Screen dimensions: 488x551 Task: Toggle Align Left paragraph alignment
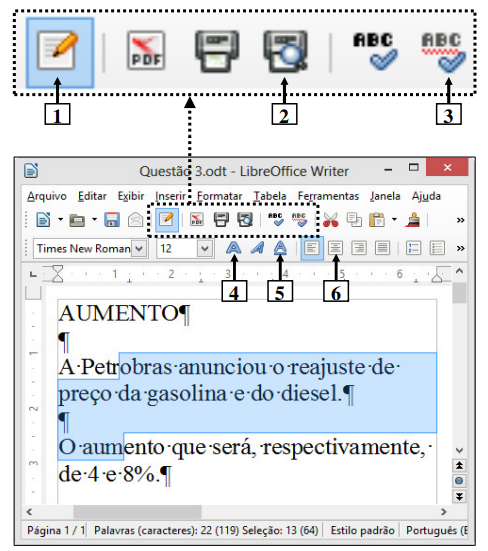[x=312, y=248]
